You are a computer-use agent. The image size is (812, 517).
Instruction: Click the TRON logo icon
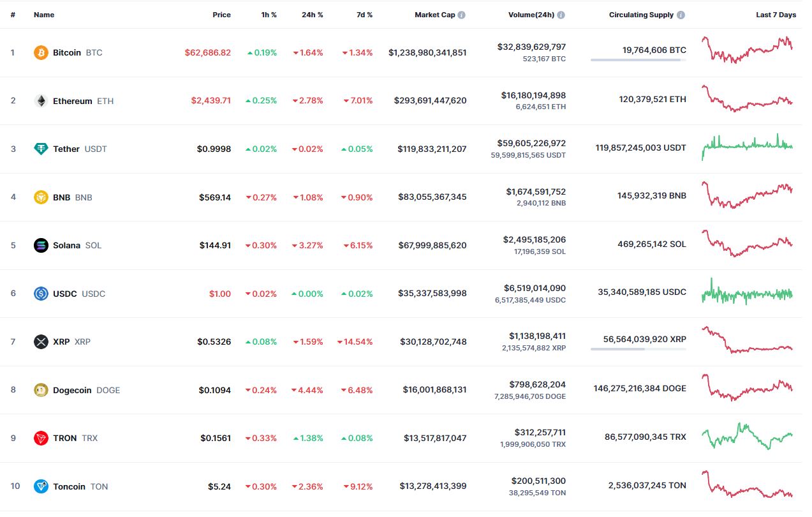[41, 438]
